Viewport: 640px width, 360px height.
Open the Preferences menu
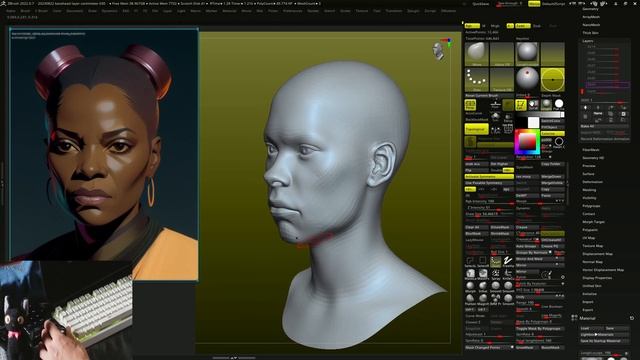tap(292, 11)
